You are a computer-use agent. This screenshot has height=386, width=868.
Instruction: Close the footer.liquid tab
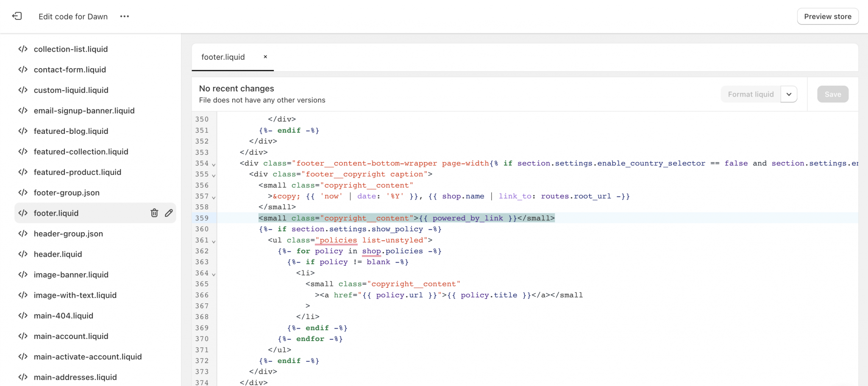click(x=265, y=57)
